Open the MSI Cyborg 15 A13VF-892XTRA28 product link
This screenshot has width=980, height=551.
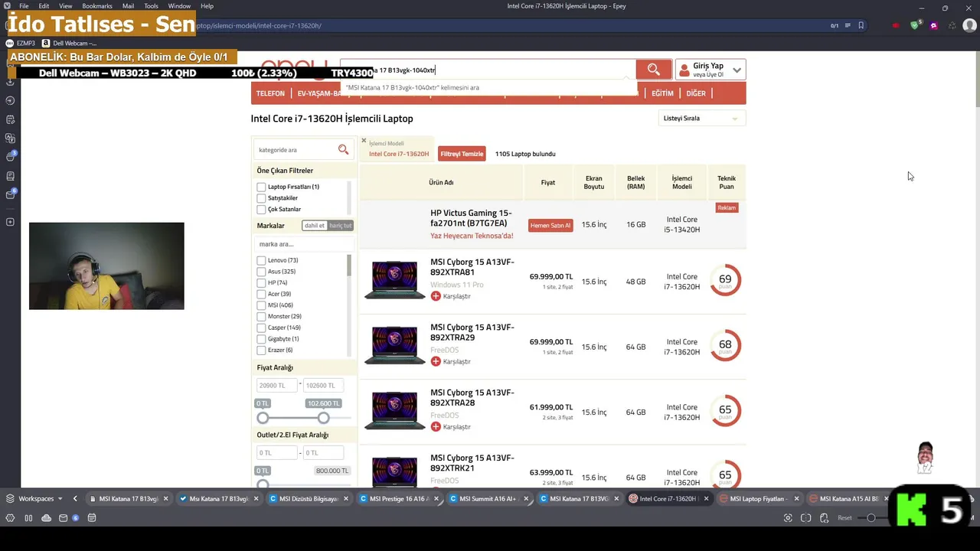[472, 397]
